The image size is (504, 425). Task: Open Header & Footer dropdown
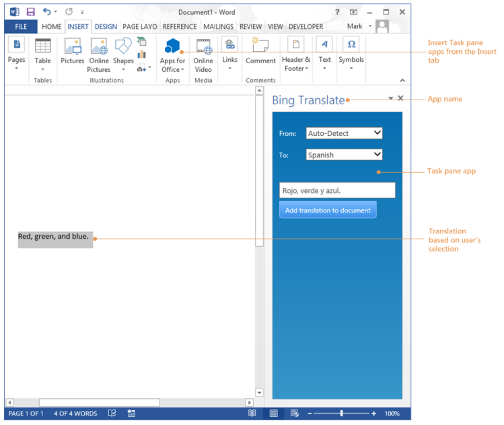tap(295, 54)
